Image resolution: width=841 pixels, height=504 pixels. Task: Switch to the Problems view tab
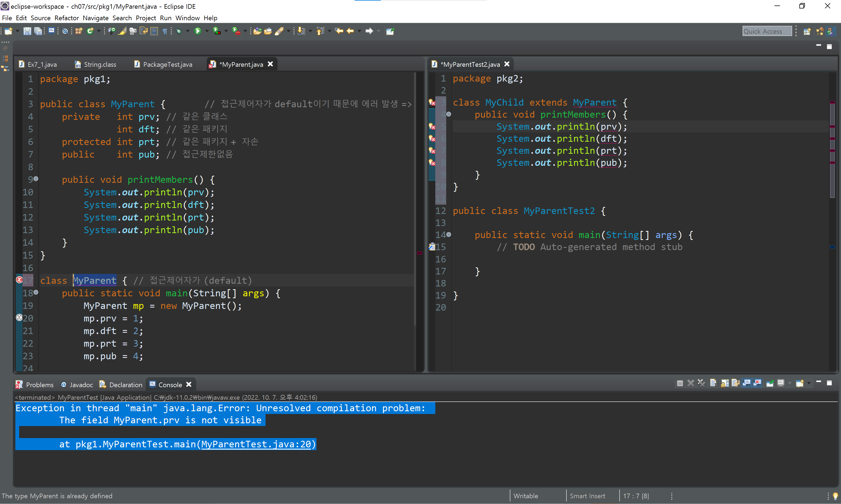[x=39, y=385]
